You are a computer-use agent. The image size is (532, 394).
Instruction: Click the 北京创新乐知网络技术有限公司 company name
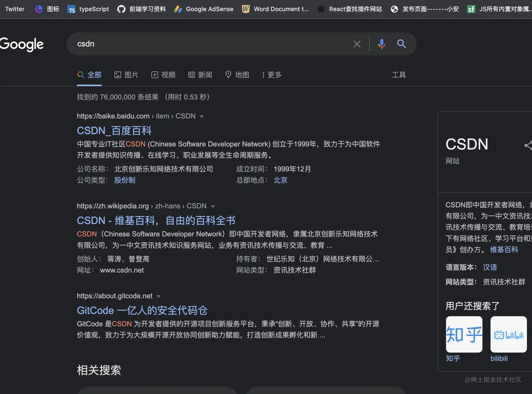[x=164, y=169]
